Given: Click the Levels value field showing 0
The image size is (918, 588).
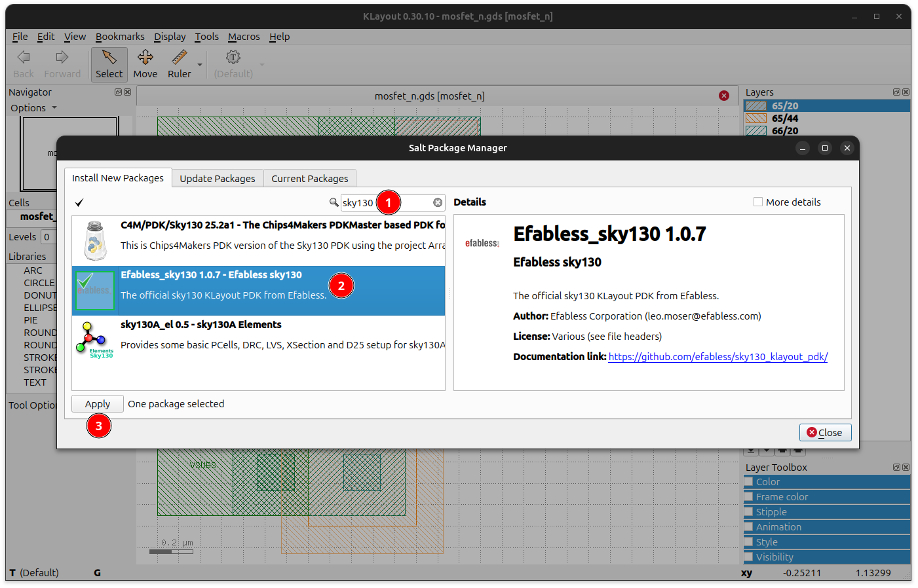Looking at the screenshot, I should (48, 237).
